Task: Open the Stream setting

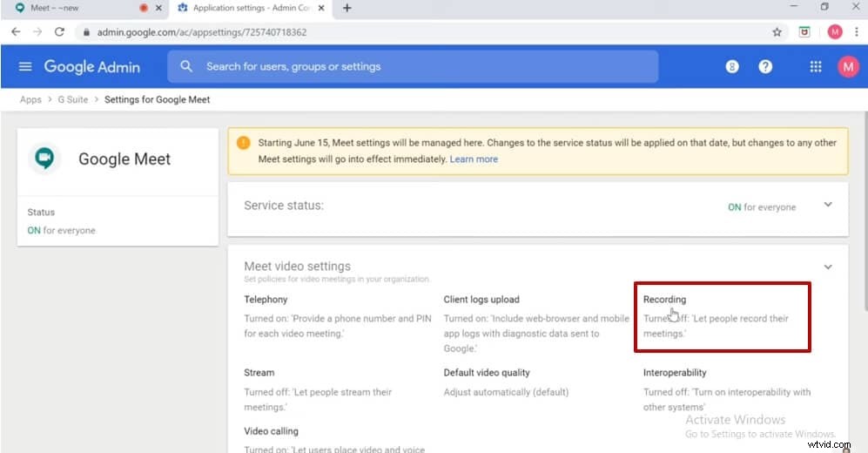Action: click(x=318, y=390)
